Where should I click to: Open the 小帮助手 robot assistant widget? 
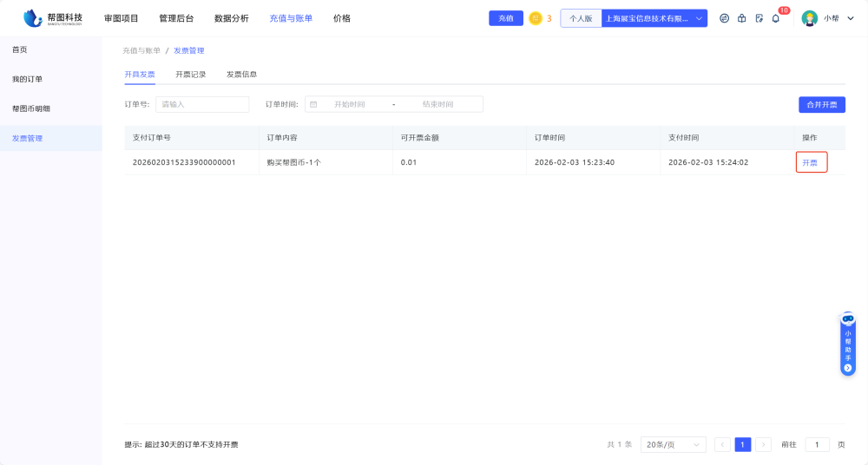click(x=848, y=344)
